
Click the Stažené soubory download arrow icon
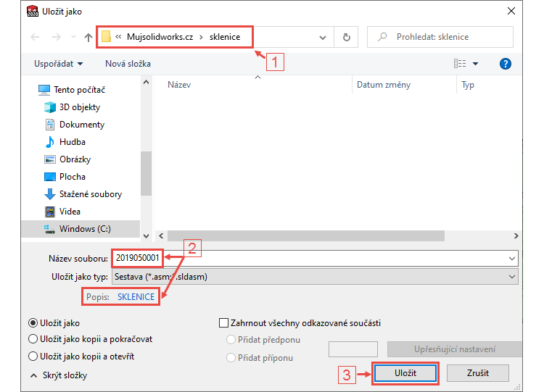[50, 194]
